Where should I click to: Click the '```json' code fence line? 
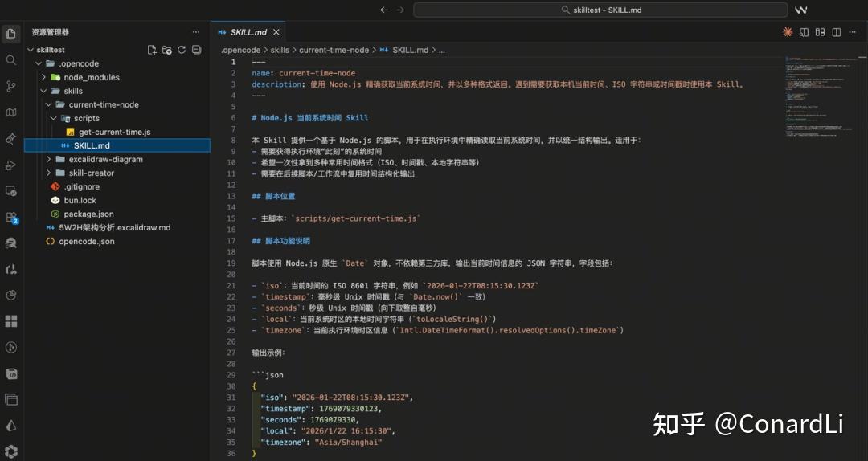(x=268, y=375)
